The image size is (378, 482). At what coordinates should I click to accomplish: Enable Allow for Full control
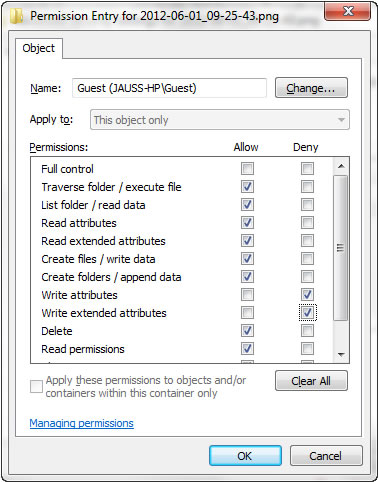click(x=247, y=169)
